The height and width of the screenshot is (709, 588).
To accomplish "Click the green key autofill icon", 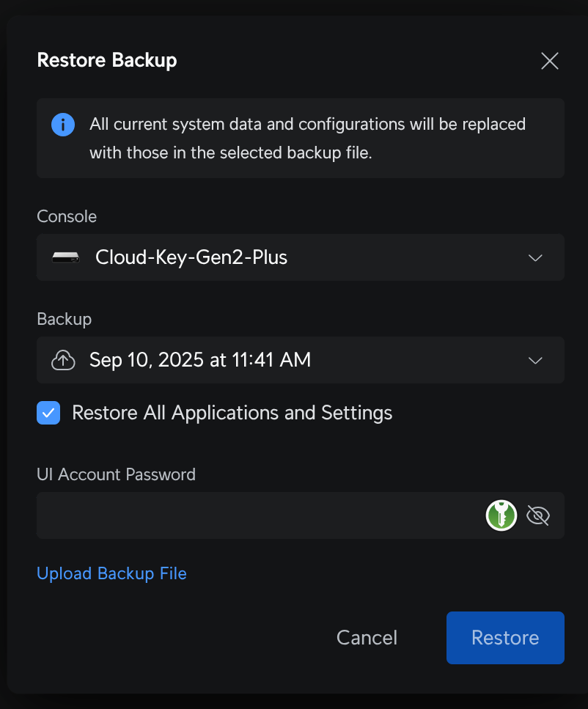I will (501, 515).
